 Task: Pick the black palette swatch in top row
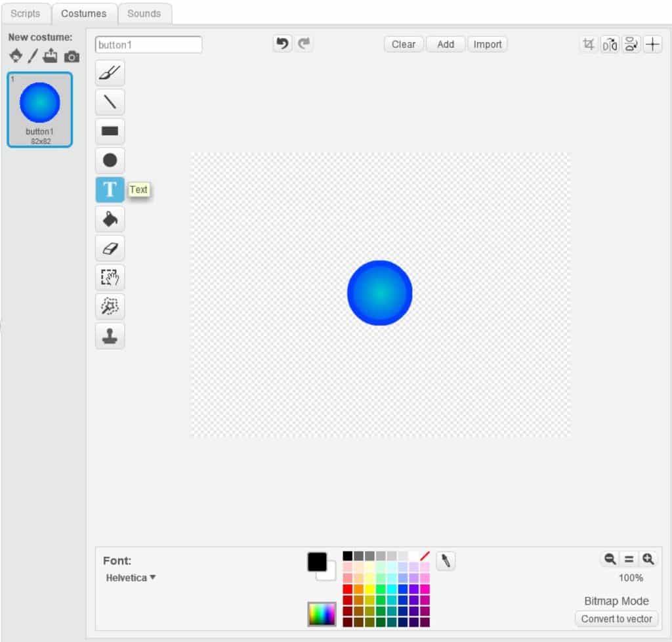[348, 556]
